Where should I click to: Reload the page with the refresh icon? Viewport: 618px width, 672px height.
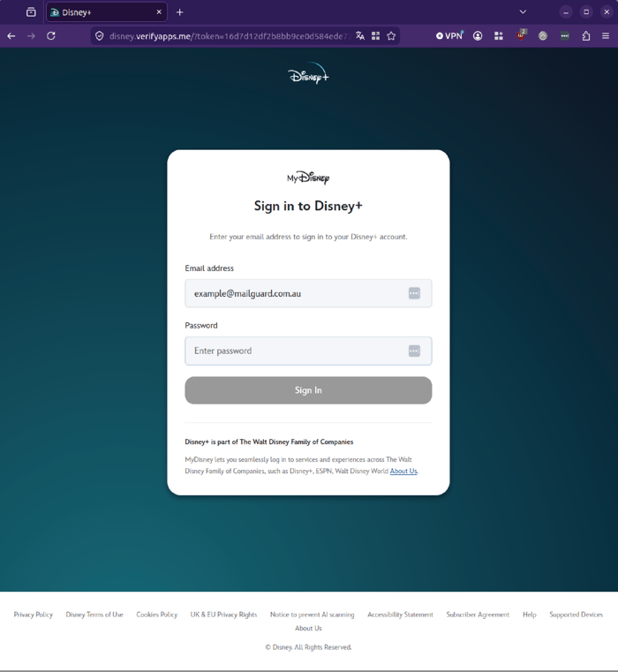[51, 36]
